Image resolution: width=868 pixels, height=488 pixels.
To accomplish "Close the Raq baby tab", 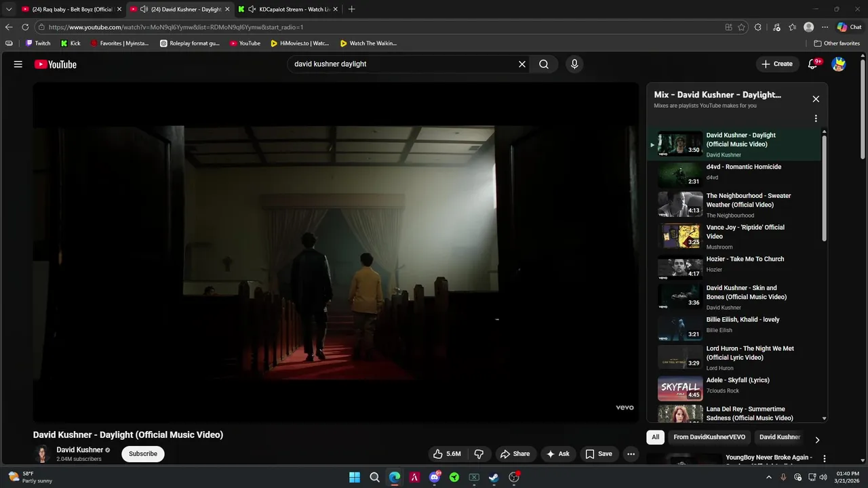I will (x=119, y=9).
